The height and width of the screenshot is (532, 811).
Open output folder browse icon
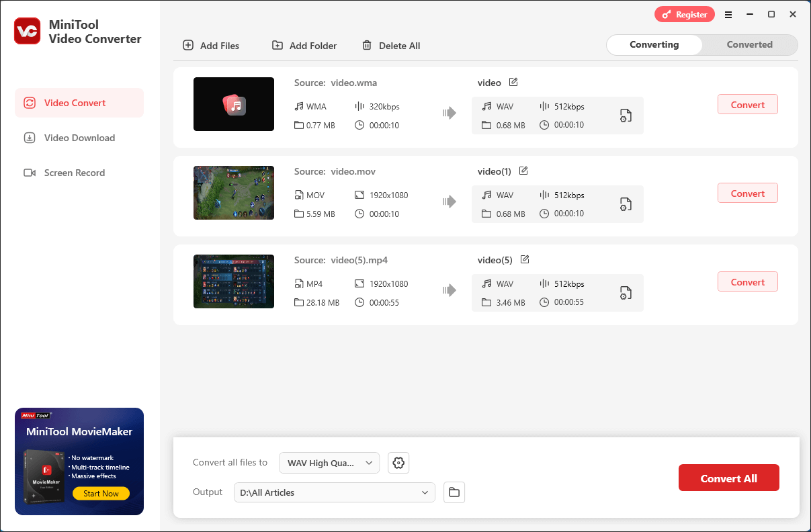coord(454,492)
